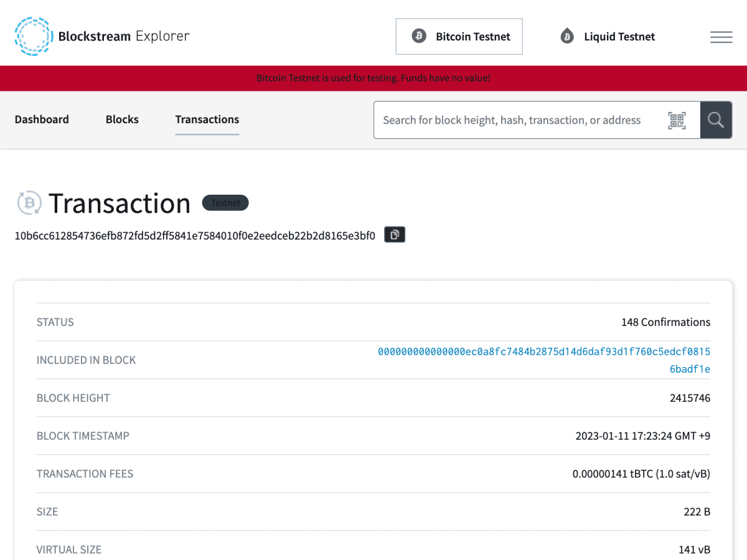747x560 pixels.
Task: Open the Blockstream Explorer logo home link
Action: 102,37
